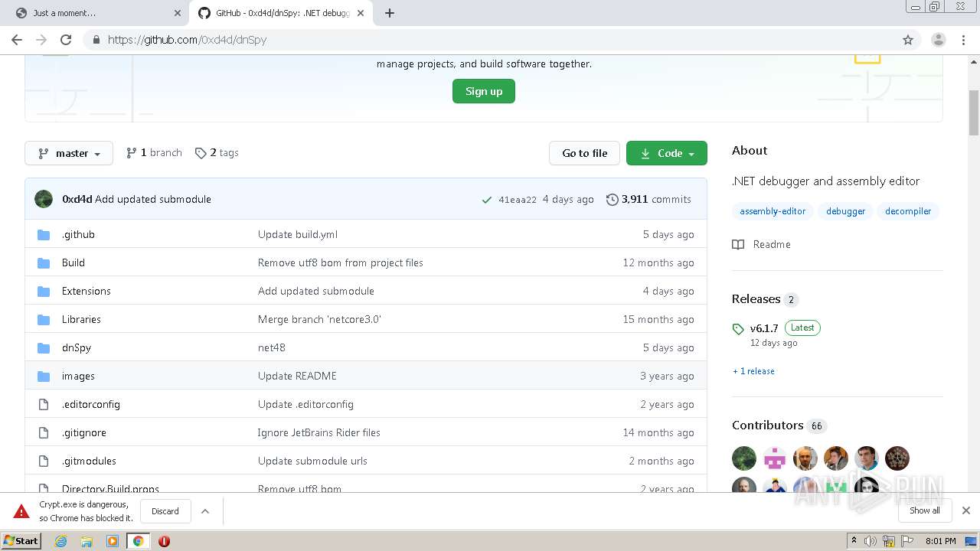
Task: Switch to the GitHub dnSpy tab
Action: (281, 13)
